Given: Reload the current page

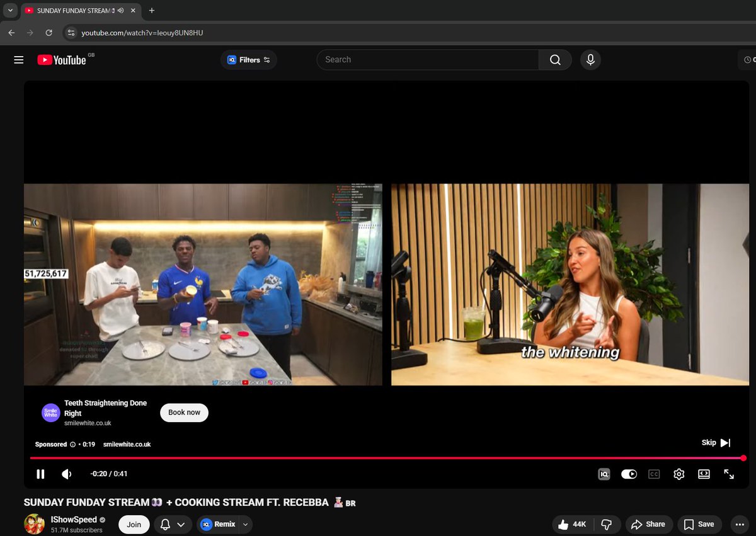Looking at the screenshot, I should coord(49,33).
